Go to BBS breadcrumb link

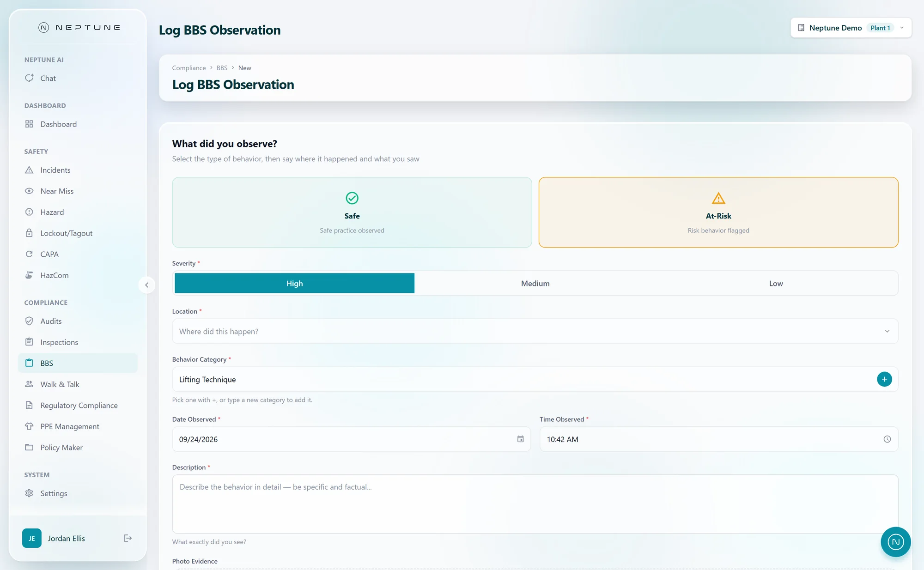[222, 68]
